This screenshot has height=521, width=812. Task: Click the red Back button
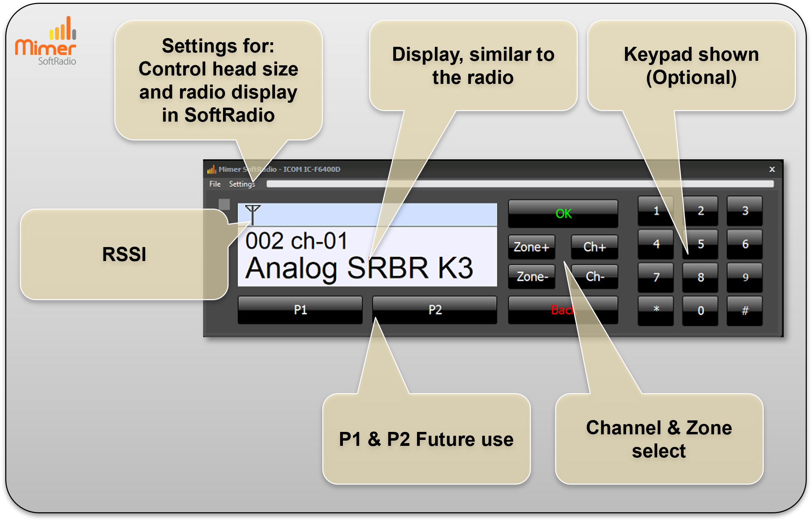(x=563, y=310)
